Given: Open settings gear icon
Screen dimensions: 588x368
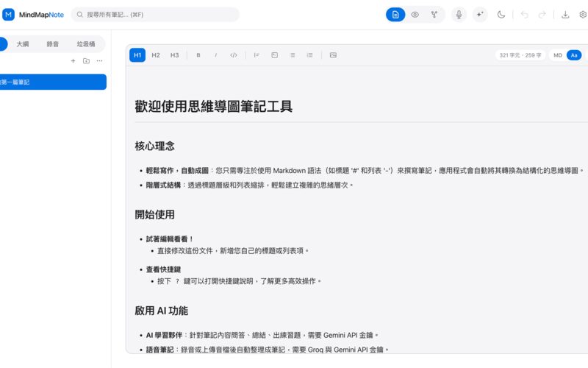Looking at the screenshot, I should click(583, 15).
